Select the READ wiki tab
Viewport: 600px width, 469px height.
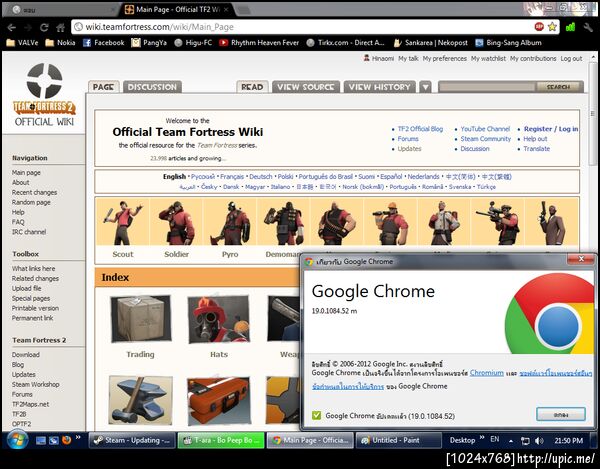tap(252, 87)
